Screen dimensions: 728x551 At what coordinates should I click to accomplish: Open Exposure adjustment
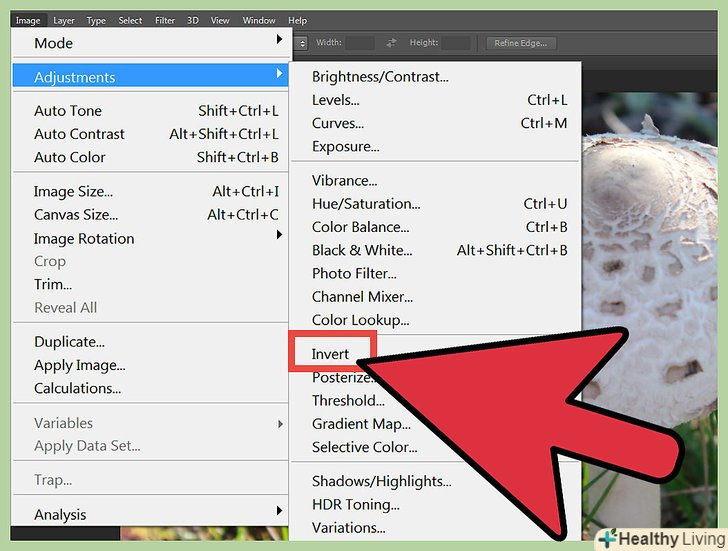click(x=436, y=146)
